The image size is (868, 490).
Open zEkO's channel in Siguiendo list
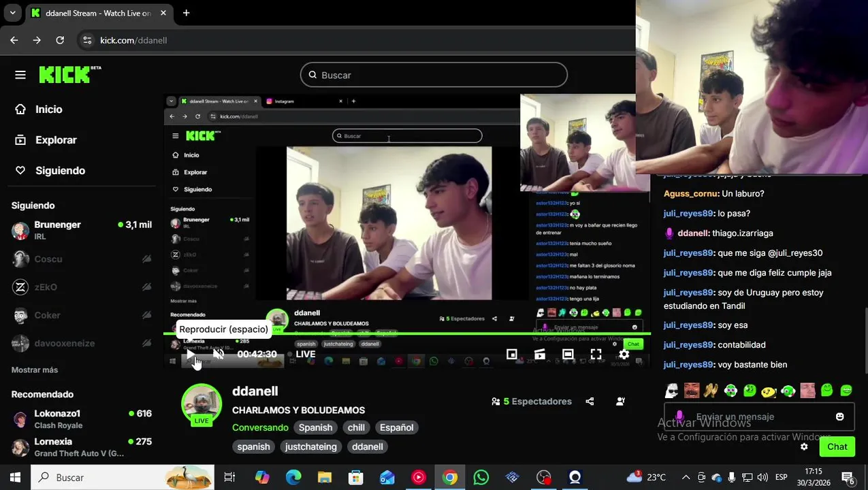pyautogui.click(x=82, y=287)
